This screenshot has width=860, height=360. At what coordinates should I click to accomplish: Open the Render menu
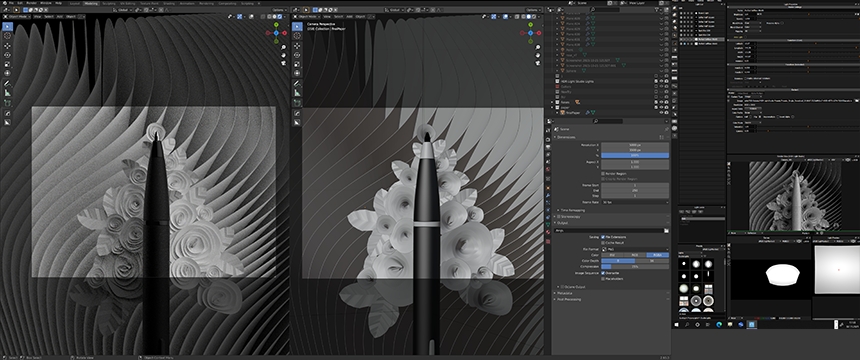(31, 3)
